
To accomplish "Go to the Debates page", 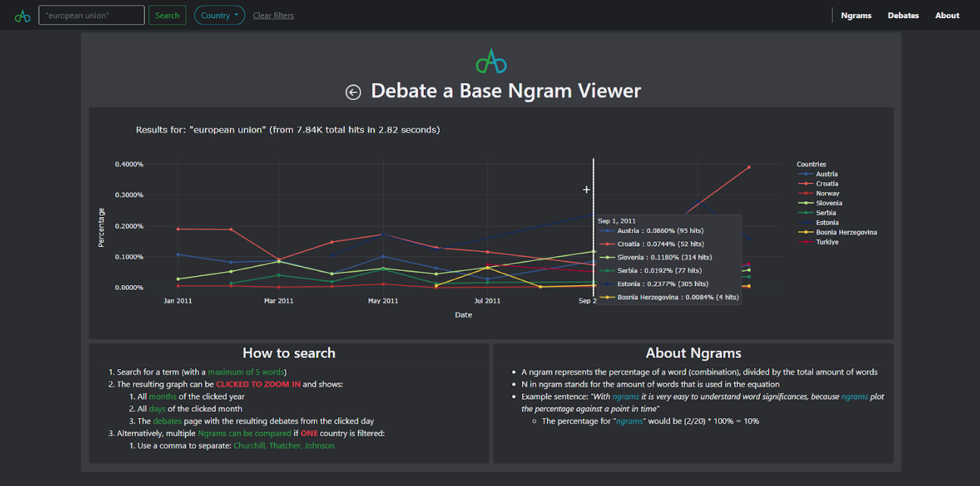I will (903, 15).
